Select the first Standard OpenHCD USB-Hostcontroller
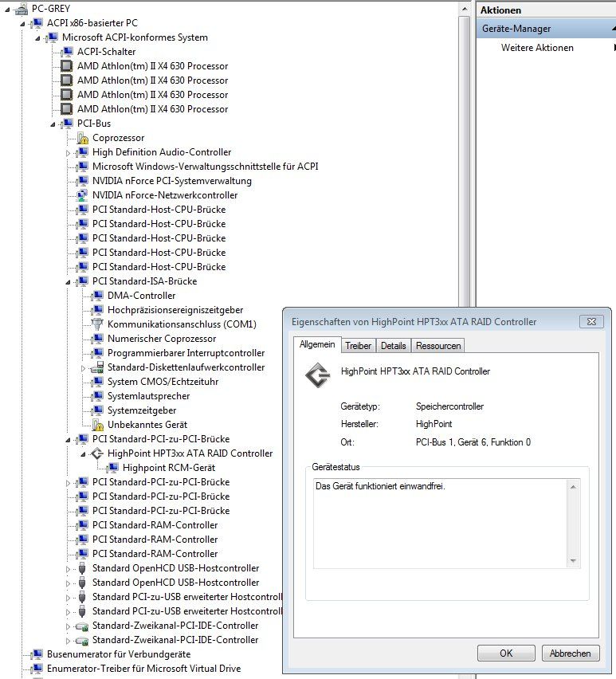 (176, 568)
